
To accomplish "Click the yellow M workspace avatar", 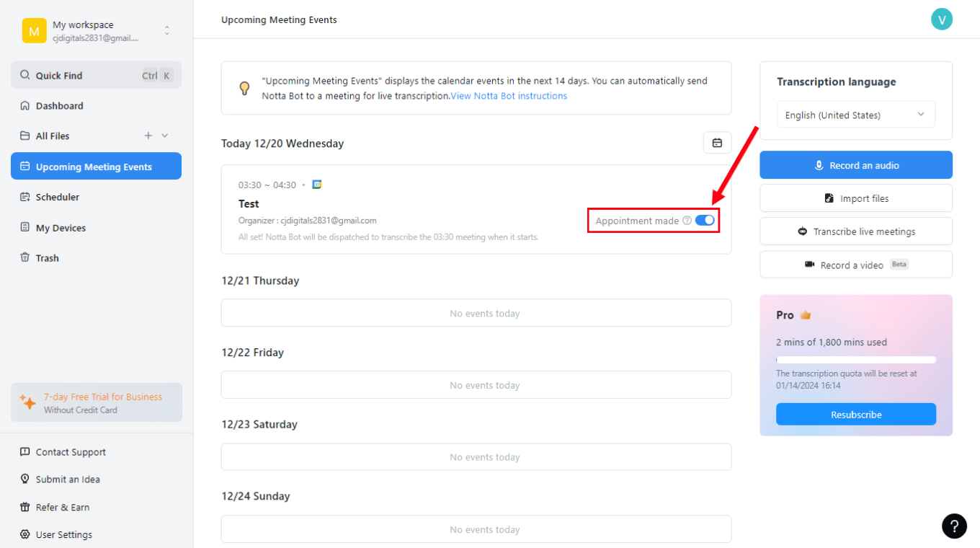I will pos(34,31).
